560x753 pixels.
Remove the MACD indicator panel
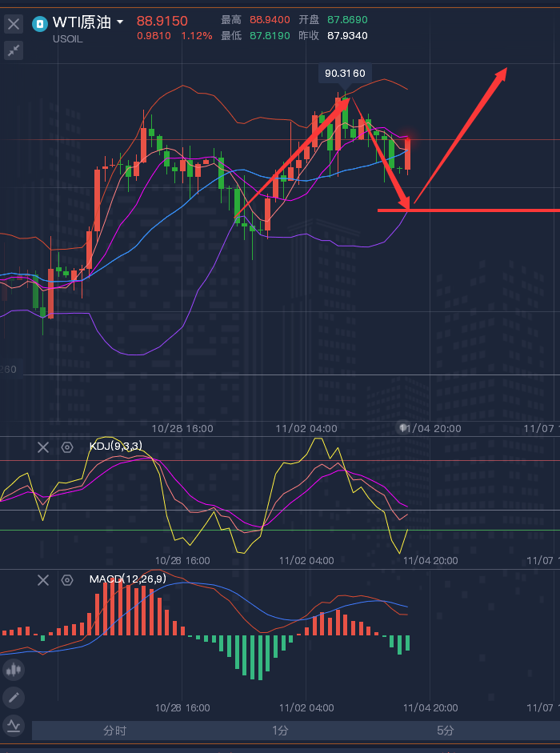point(43,580)
